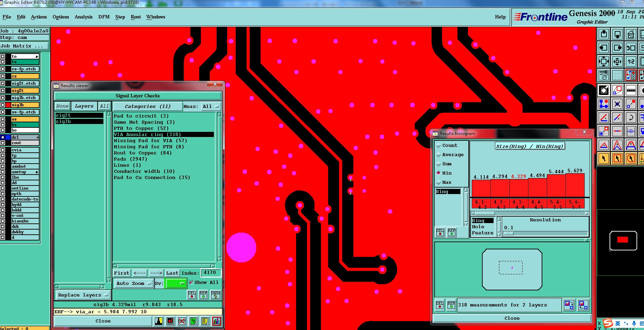Select the polygon-select arrow tool

point(631,159)
